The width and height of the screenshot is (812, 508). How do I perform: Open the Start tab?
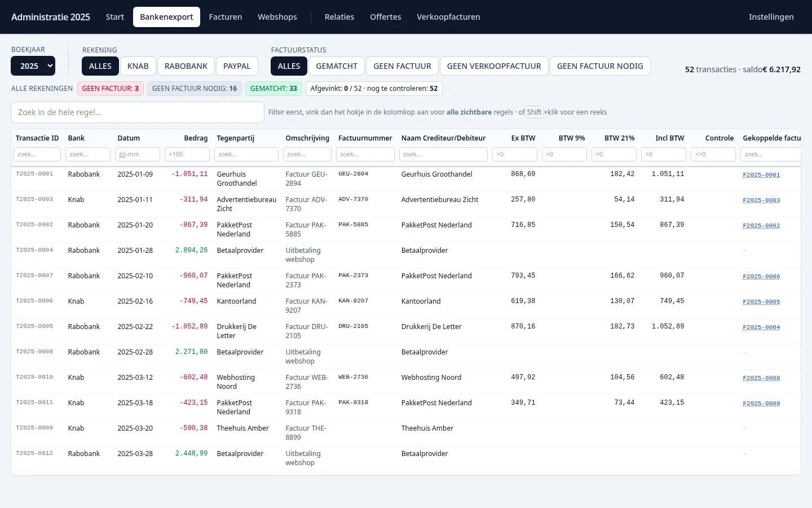[115, 17]
